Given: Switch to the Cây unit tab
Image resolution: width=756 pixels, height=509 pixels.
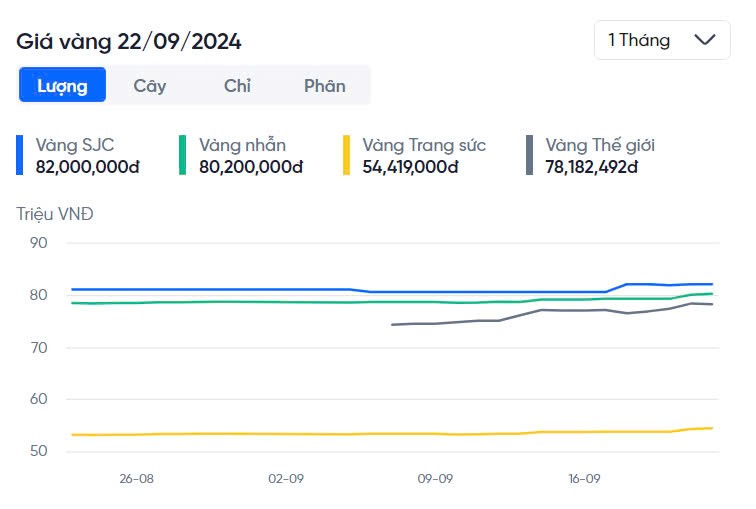Looking at the screenshot, I should [x=150, y=85].
